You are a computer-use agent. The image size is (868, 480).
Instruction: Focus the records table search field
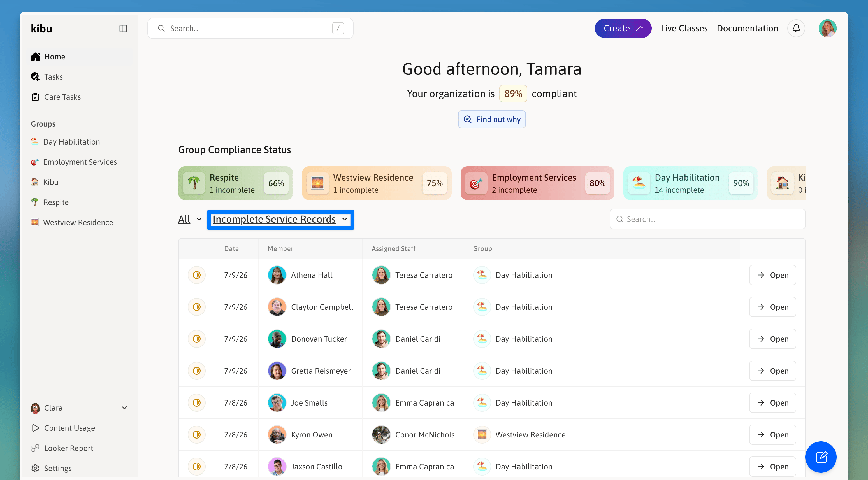707,219
